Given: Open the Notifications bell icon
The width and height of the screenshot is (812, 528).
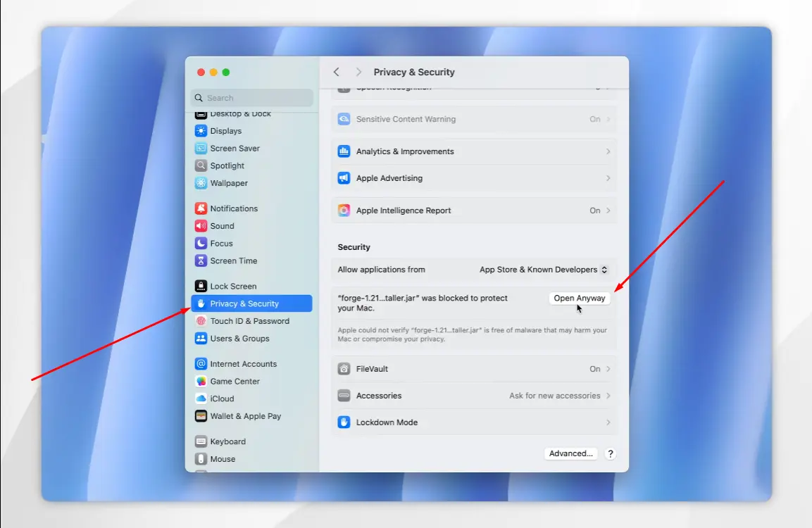Looking at the screenshot, I should pyautogui.click(x=201, y=208).
